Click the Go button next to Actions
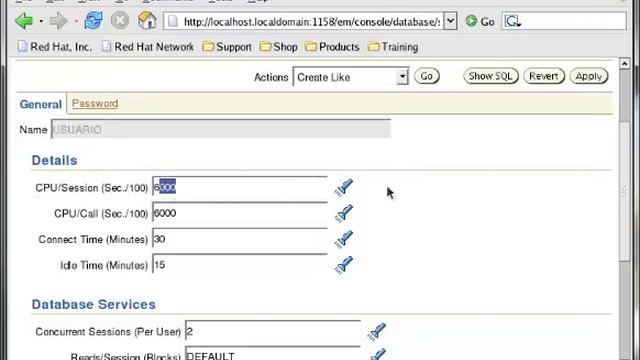 [427, 76]
